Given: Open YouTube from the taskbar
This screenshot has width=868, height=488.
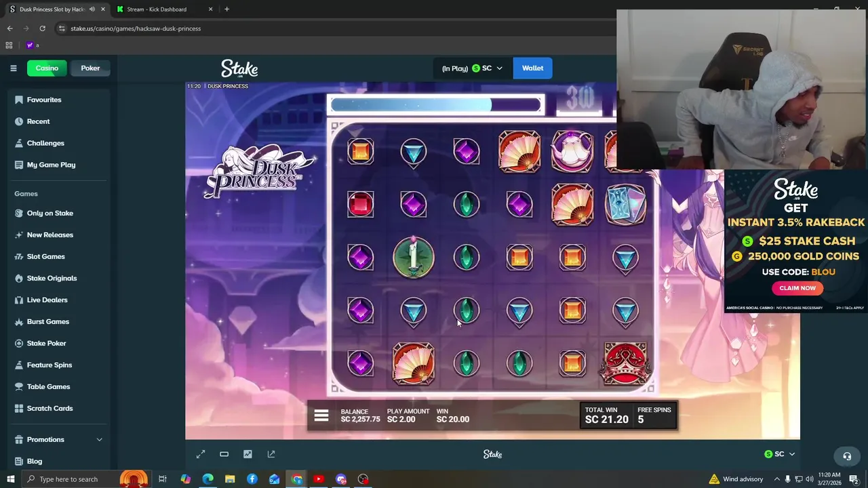Looking at the screenshot, I should click(x=319, y=479).
